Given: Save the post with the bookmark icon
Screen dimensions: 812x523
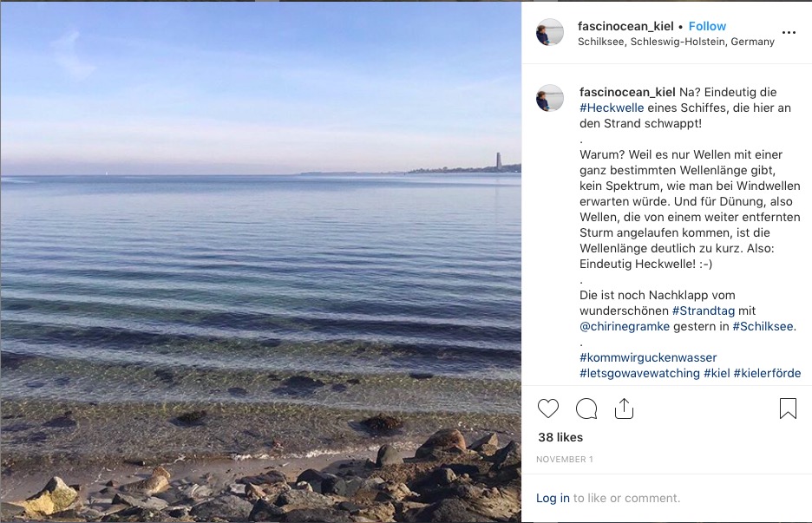Looking at the screenshot, I should pos(788,409).
